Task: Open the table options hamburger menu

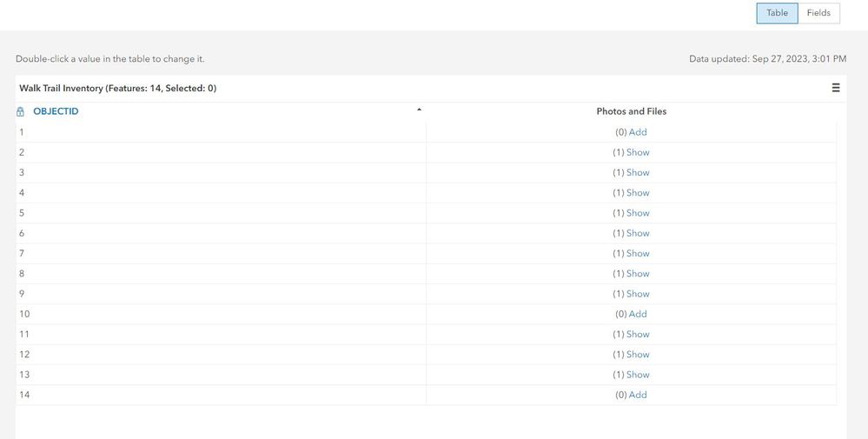Action: coord(836,88)
